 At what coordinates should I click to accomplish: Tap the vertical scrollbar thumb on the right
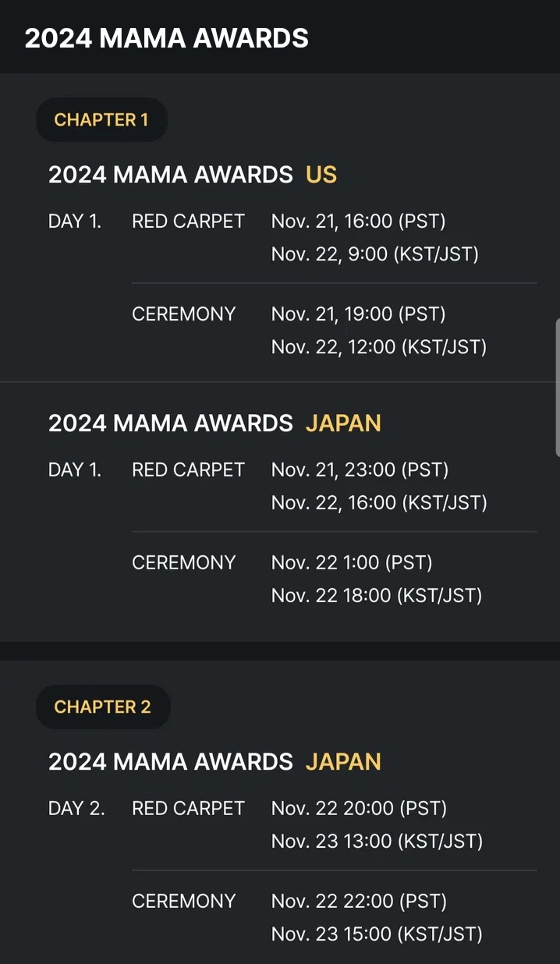pos(557,387)
